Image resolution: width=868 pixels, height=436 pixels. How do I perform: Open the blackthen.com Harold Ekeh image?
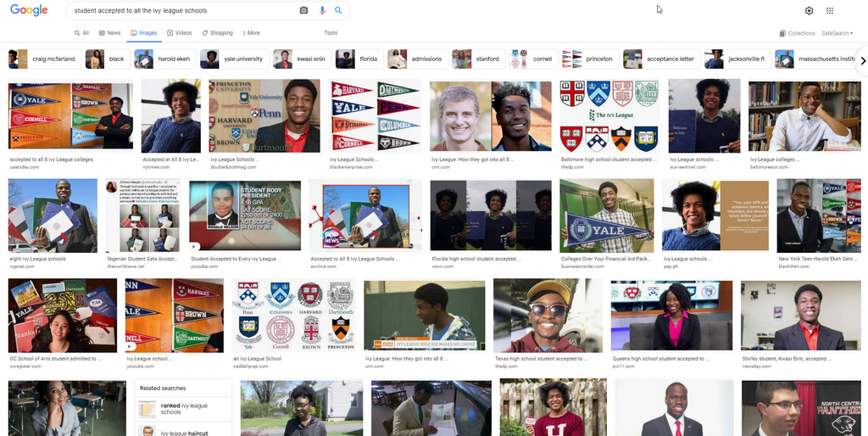pyautogui.click(x=819, y=215)
